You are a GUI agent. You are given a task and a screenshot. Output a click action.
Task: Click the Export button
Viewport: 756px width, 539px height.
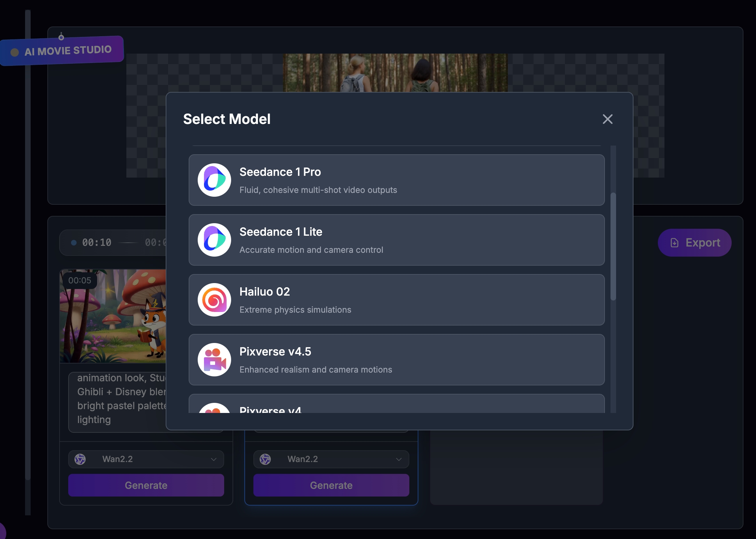tap(694, 243)
